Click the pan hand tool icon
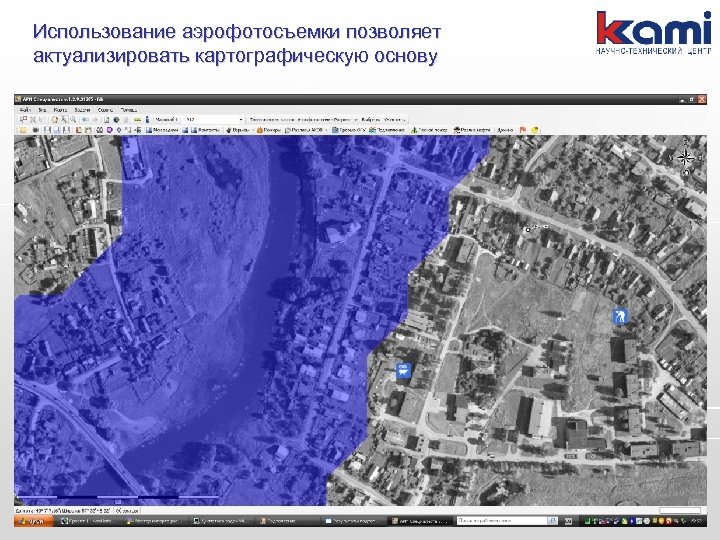Image resolution: width=720 pixels, height=540 pixels. 54,120
